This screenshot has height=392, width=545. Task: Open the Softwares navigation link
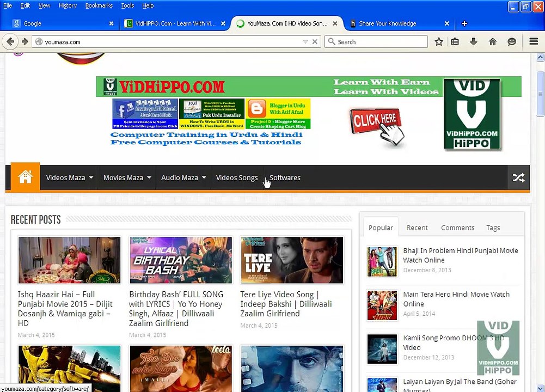[285, 177]
